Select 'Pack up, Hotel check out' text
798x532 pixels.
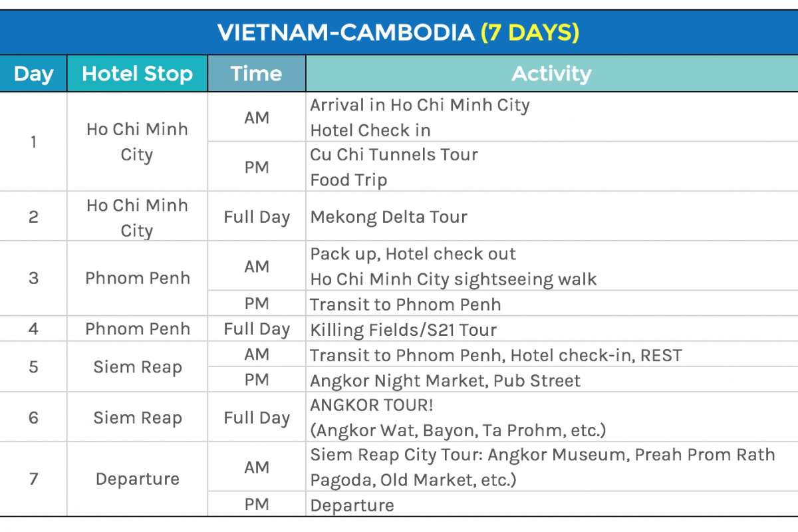413,254
